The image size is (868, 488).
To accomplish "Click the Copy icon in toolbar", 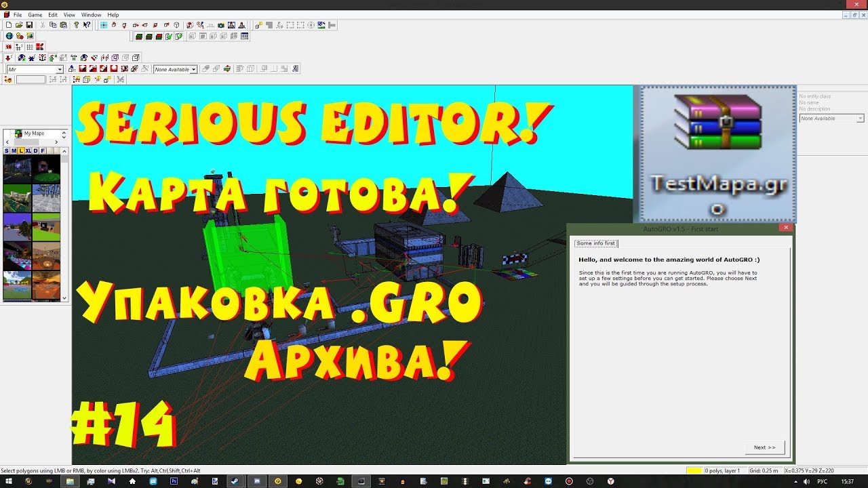I will [x=53, y=25].
